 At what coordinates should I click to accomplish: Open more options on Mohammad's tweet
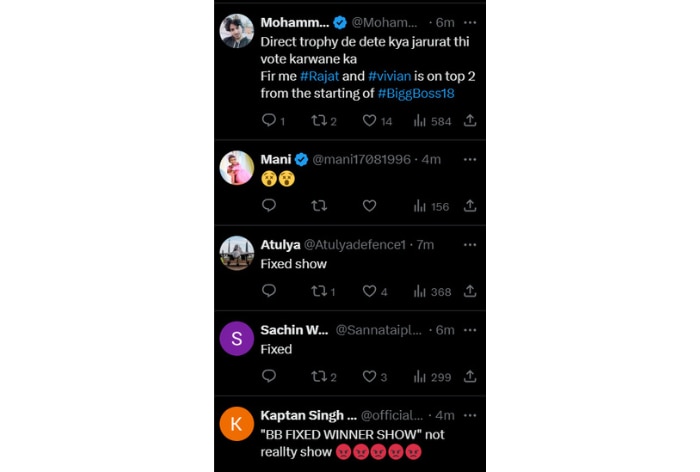click(x=470, y=22)
